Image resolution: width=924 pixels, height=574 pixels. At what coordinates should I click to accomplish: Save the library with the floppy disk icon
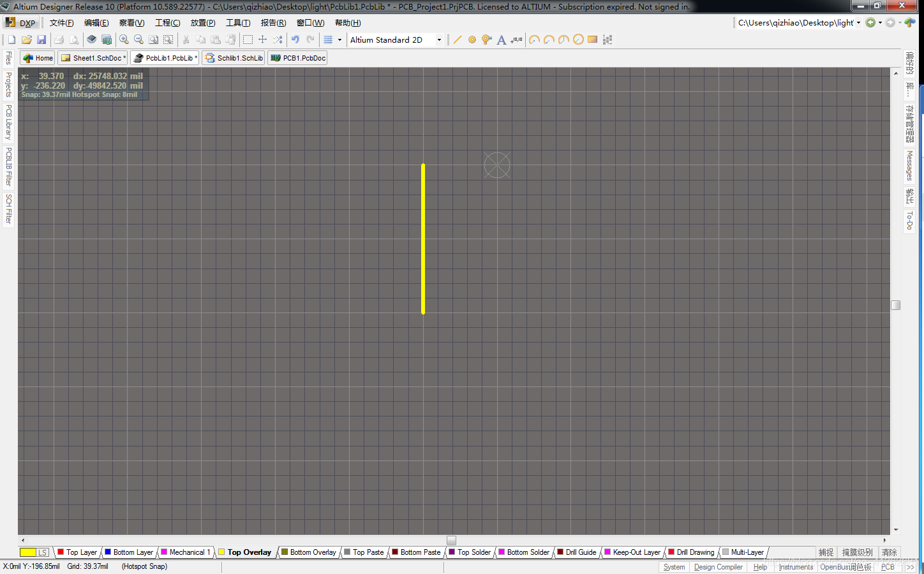tap(41, 40)
